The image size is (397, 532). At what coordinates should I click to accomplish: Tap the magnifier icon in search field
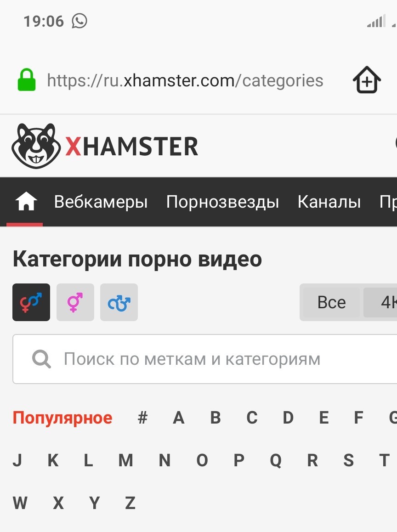41,359
